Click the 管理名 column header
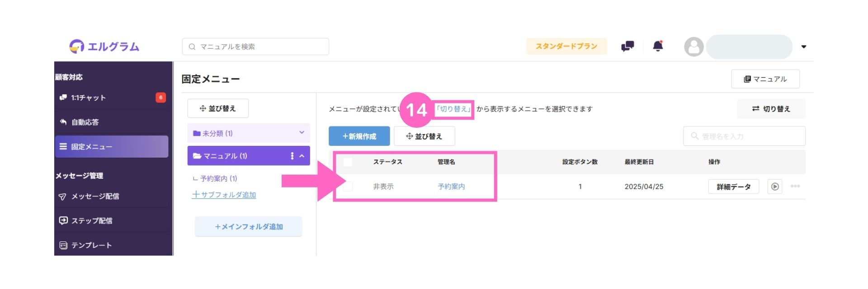The height and width of the screenshot is (289, 868). click(446, 162)
